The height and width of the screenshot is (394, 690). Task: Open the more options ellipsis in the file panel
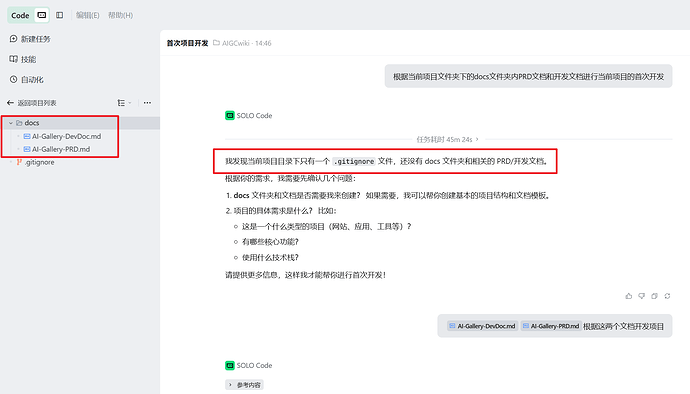point(147,103)
